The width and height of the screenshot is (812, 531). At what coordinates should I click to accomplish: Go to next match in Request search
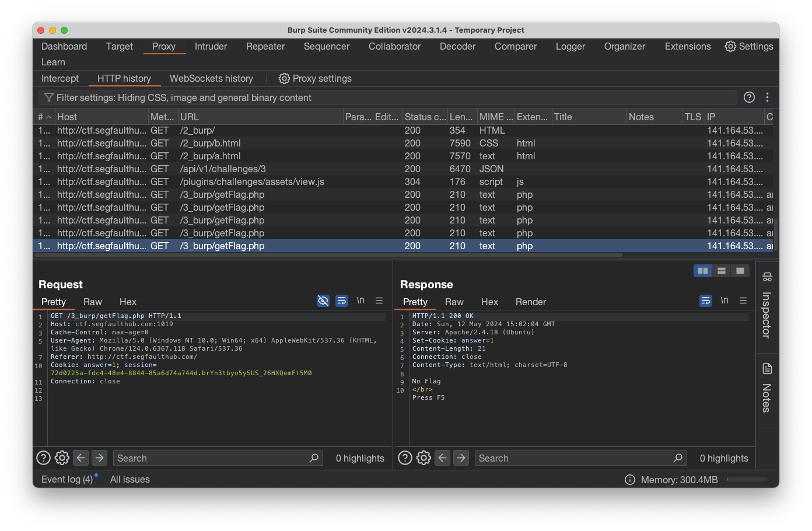point(100,458)
